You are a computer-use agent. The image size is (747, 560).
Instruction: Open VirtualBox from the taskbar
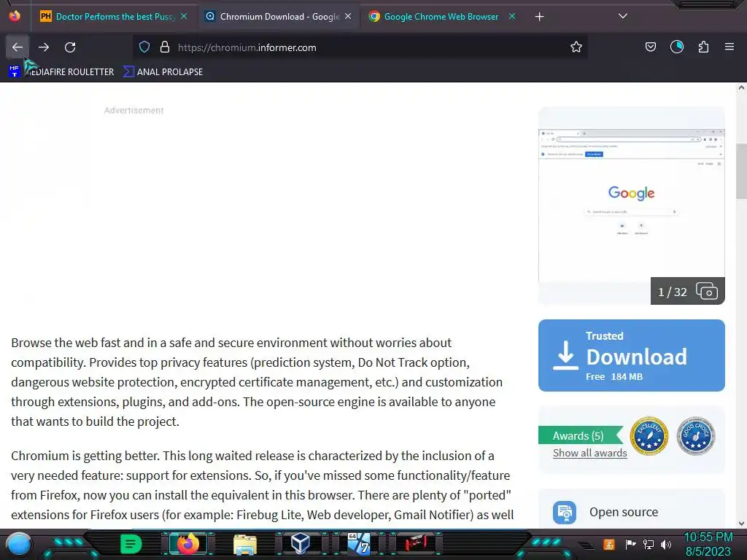(301, 544)
